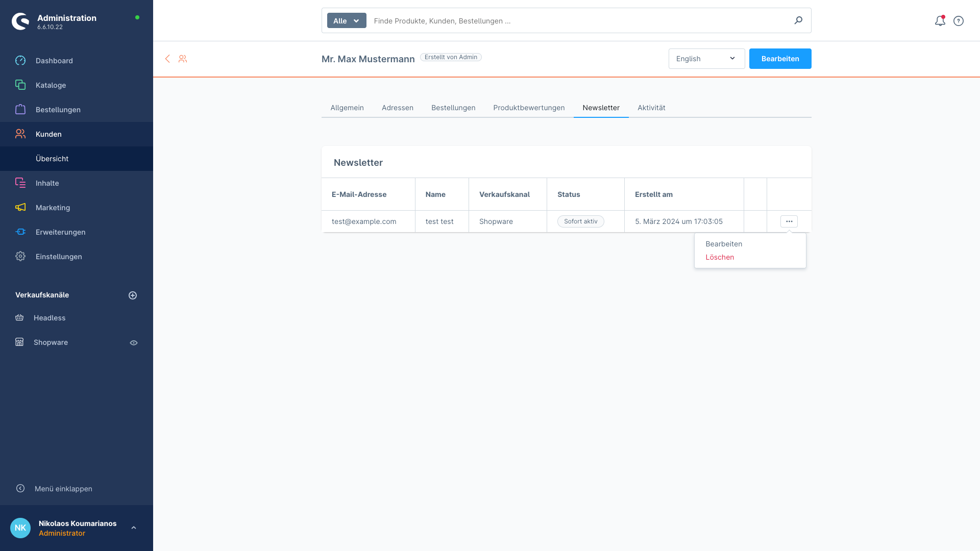Click the customers icon beside back arrow
980x551 pixels.
183,59
